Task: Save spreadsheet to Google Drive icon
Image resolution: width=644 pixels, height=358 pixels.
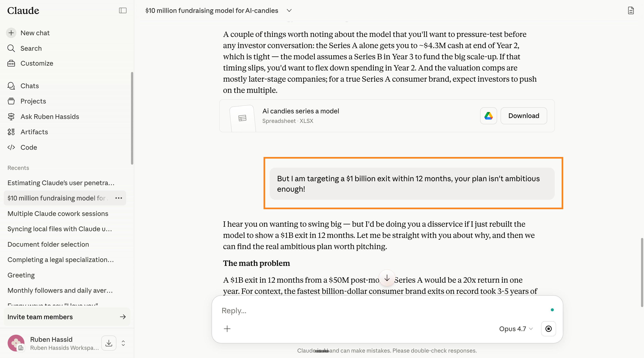Action: [488, 116]
